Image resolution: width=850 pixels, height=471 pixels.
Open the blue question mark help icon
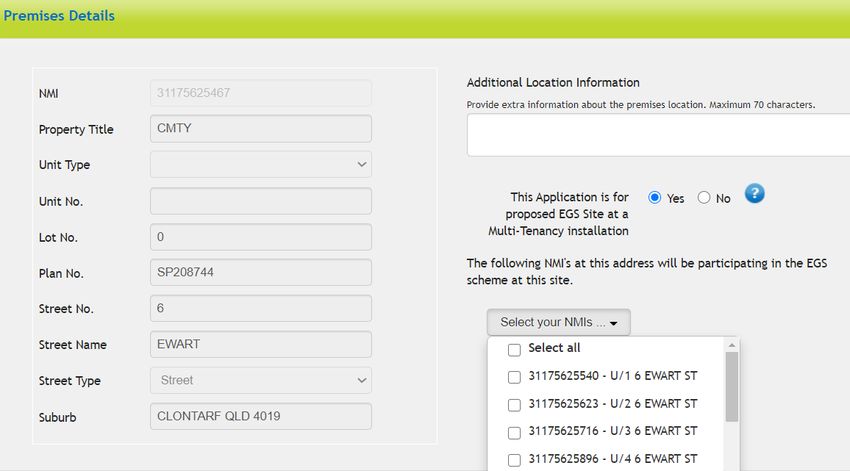(x=754, y=193)
